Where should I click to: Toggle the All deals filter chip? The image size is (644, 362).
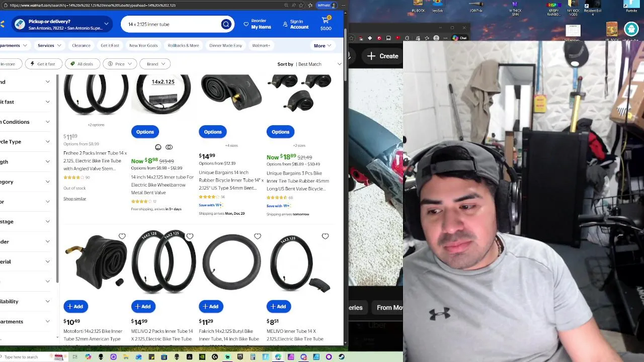click(82, 64)
